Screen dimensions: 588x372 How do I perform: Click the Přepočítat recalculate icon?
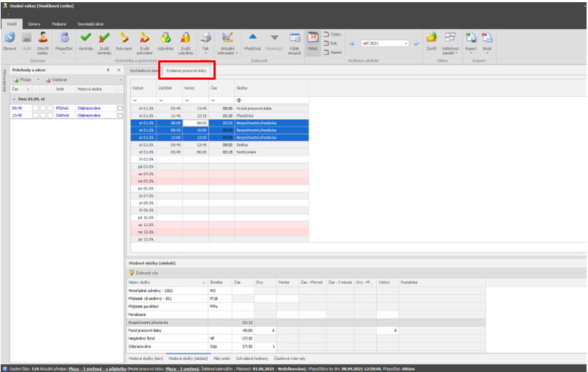64,37
